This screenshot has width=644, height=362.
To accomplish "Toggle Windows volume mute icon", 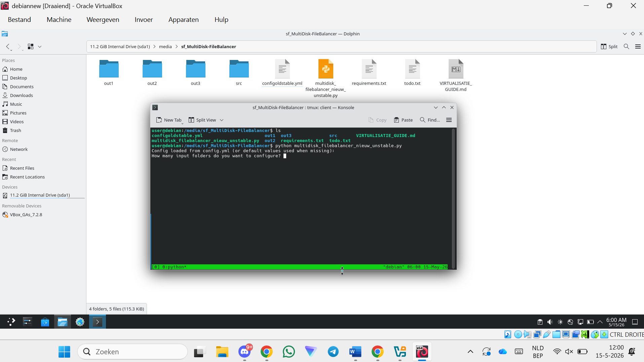I will pos(569,352).
